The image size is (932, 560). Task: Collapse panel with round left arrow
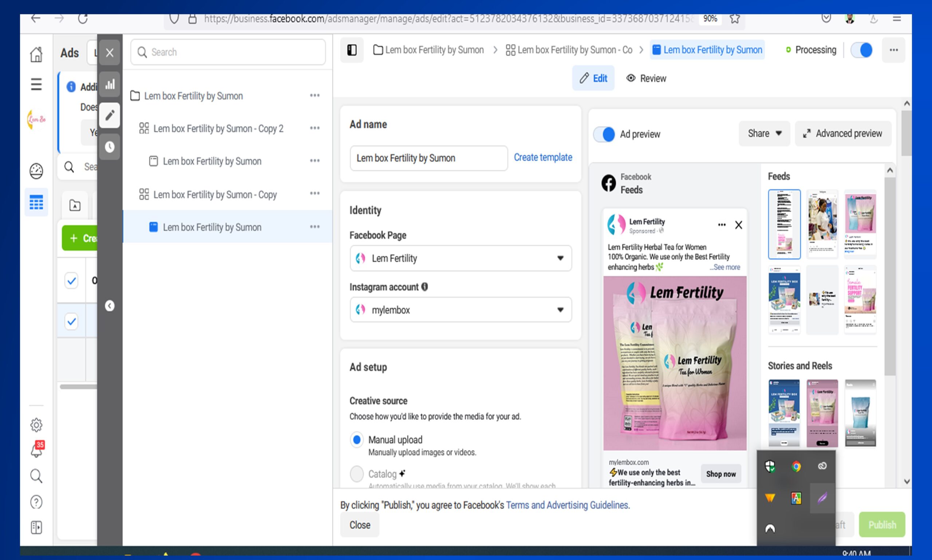click(x=110, y=305)
